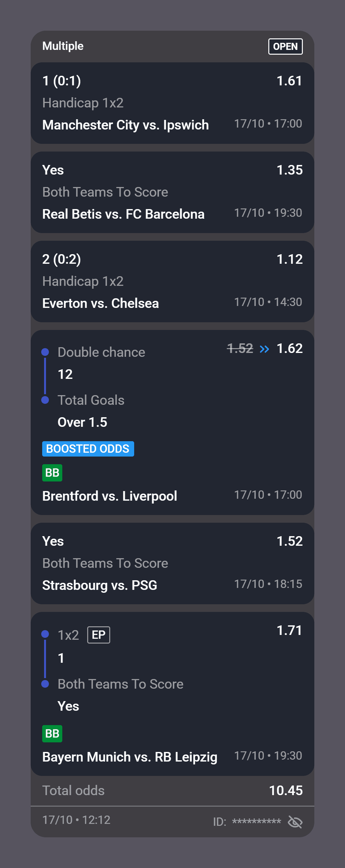The image size is (345, 868).
Task: Open Strasbourg vs. PSG match
Action: (100, 585)
